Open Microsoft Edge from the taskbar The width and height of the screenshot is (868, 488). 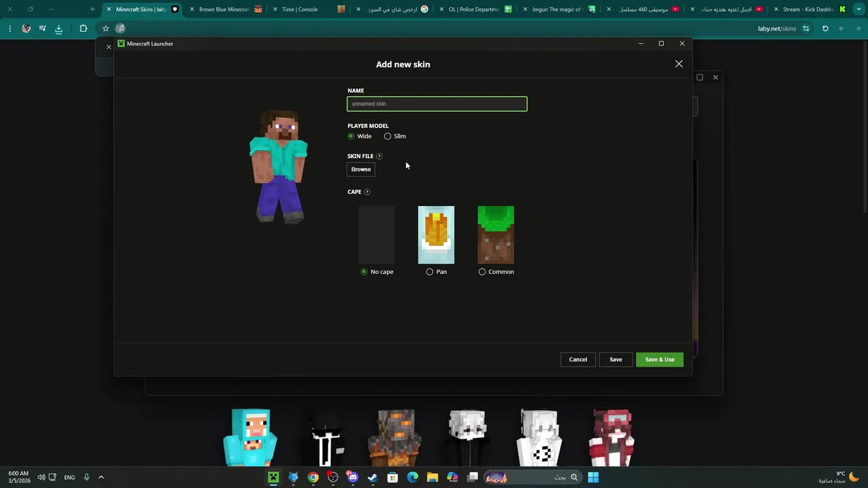(x=412, y=477)
